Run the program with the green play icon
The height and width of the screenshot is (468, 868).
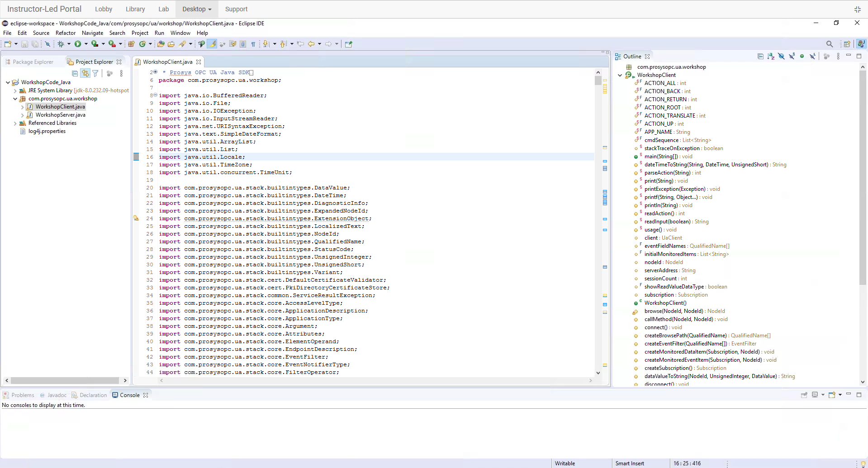(78, 44)
